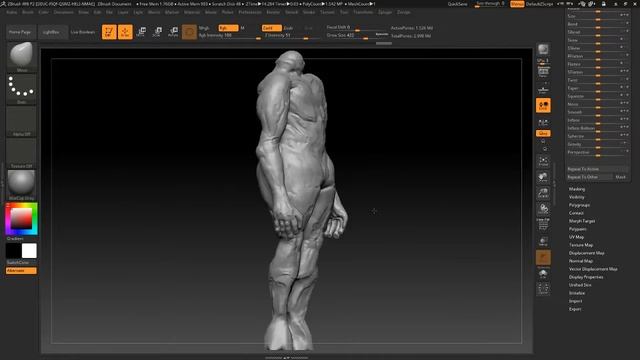This screenshot has height=360, width=640.
Task: Expand the Vector Displacement Map subpalette
Action: [593, 269]
